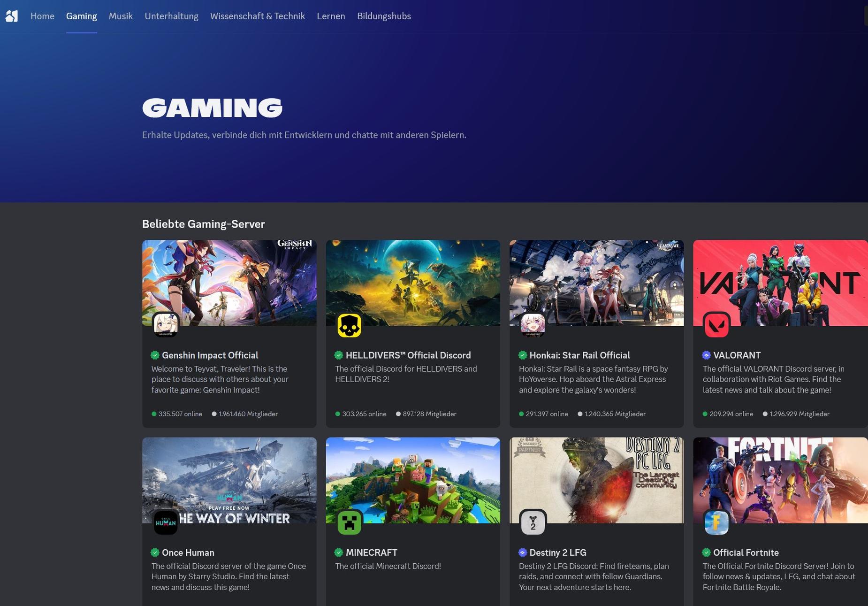The image size is (868, 606).
Task: Click the HELLDIVERS yellow skull server icon
Action: pos(350,325)
